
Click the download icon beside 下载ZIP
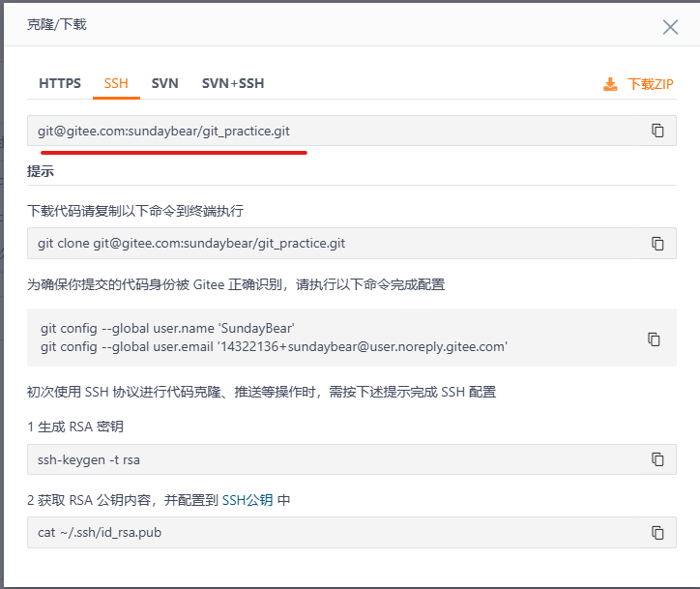click(610, 84)
